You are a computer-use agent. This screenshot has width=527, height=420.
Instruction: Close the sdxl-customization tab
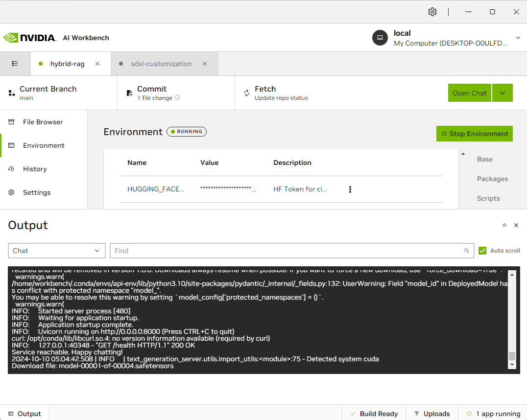tap(205, 64)
